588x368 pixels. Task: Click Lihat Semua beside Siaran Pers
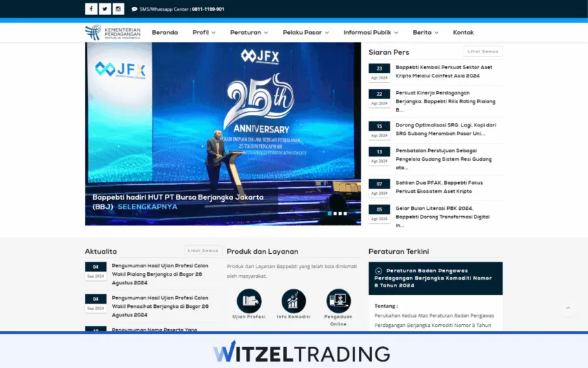(483, 51)
